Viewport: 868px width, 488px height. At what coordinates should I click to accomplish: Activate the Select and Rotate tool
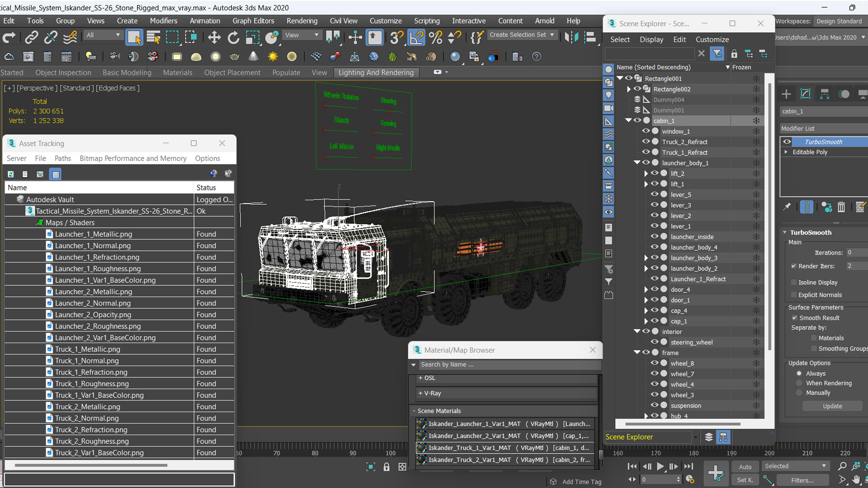point(233,38)
